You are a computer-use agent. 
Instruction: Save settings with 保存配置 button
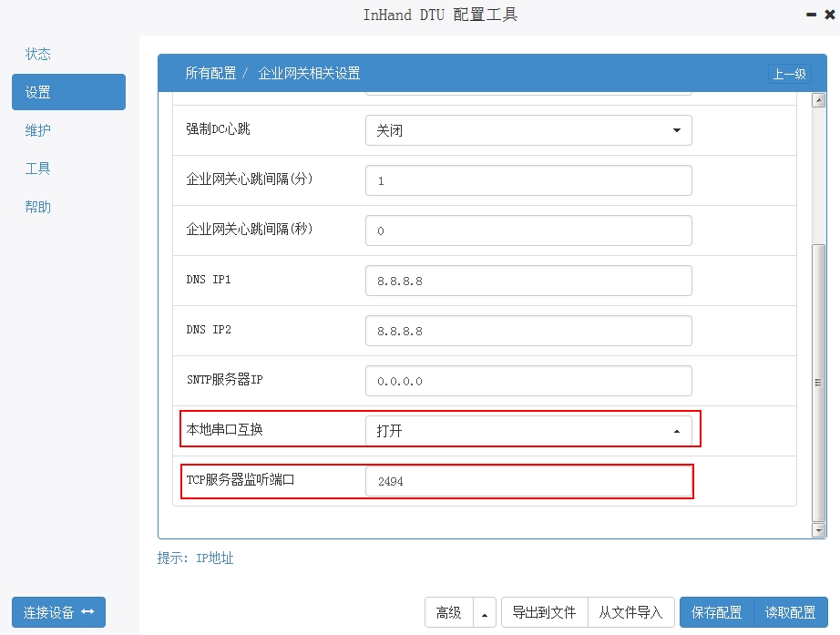(717, 613)
